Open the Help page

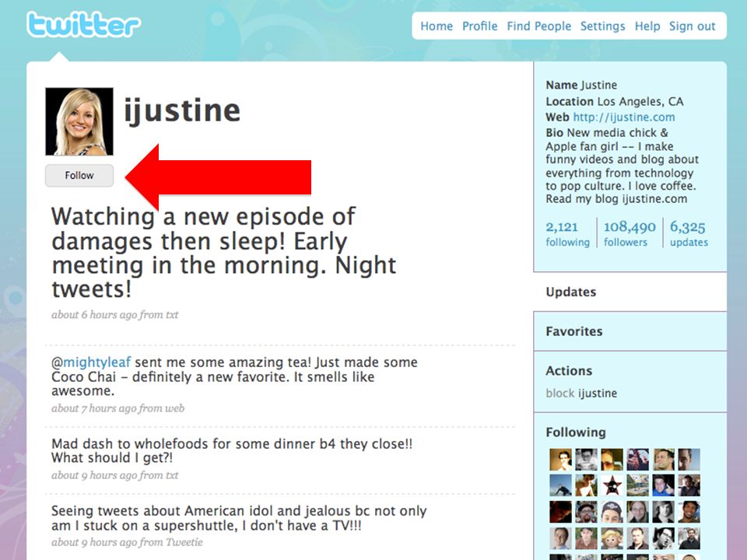tap(647, 26)
